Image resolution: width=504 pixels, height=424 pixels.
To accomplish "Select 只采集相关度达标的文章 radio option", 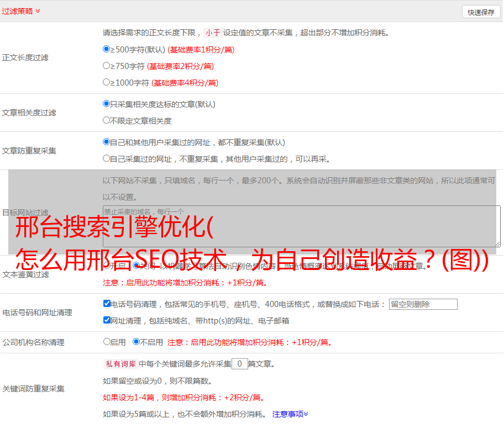I will 107,104.
